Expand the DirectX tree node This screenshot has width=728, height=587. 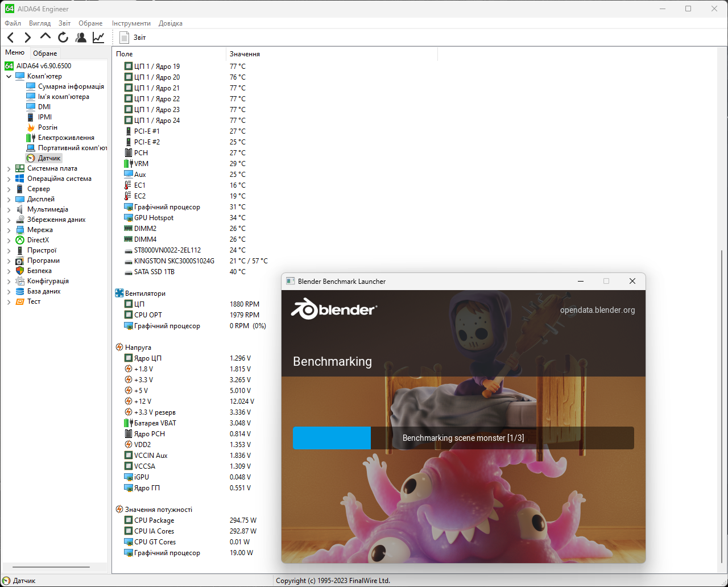9,240
